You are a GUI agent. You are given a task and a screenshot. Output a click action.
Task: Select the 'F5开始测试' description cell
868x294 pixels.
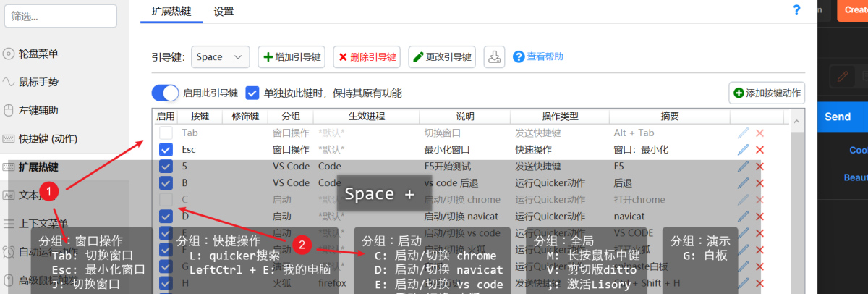tap(449, 166)
